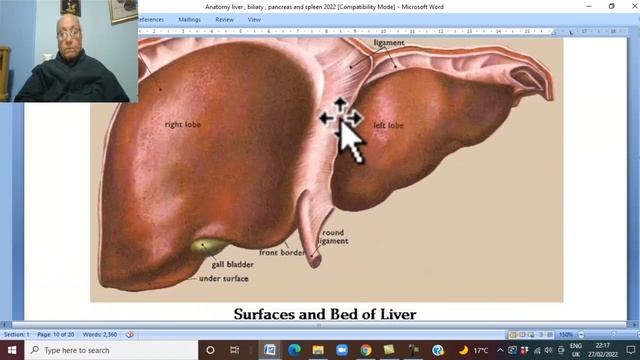This screenshot has height=360, width=640.
Task: Switch to the View ribbon tab
Action: pos(254,20)
